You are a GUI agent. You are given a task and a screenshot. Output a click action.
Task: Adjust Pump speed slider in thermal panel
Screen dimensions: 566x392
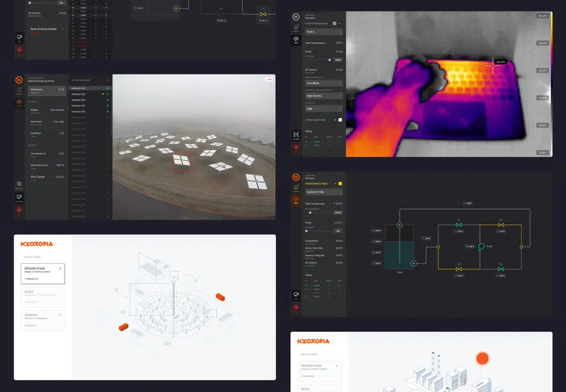[329, 60]
